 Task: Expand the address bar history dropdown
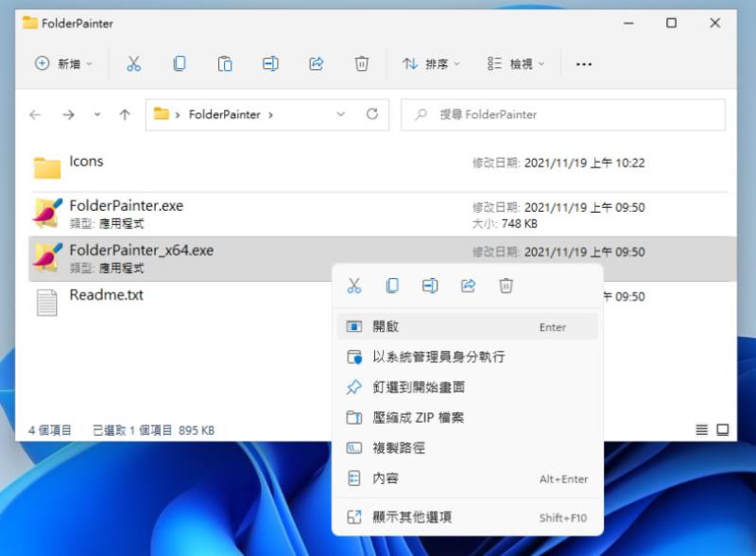coord(341,114)
